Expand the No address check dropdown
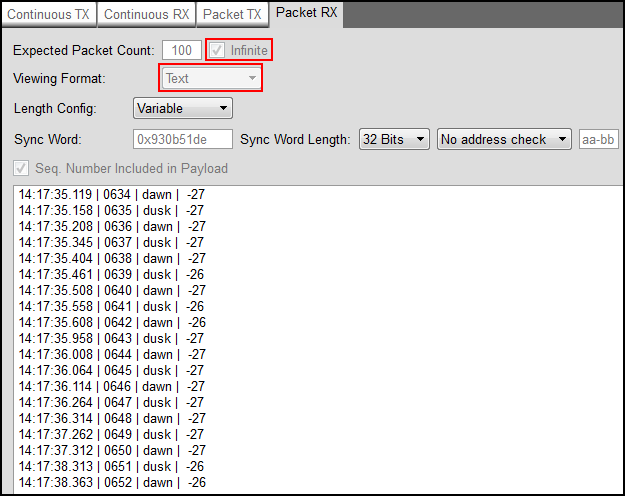Viewport: 625px width, 496px height. [504, 139]
